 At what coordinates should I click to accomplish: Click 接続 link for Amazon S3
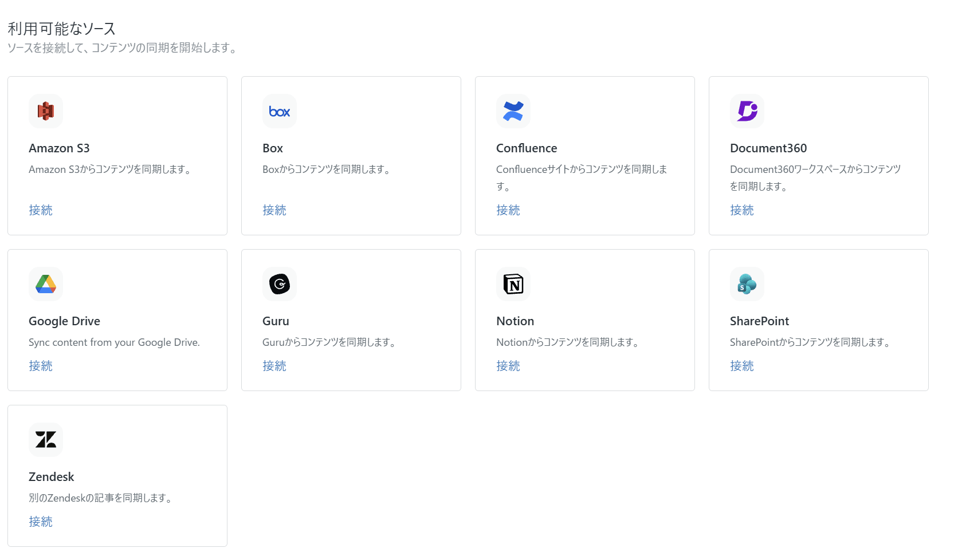tap(41, 210)
